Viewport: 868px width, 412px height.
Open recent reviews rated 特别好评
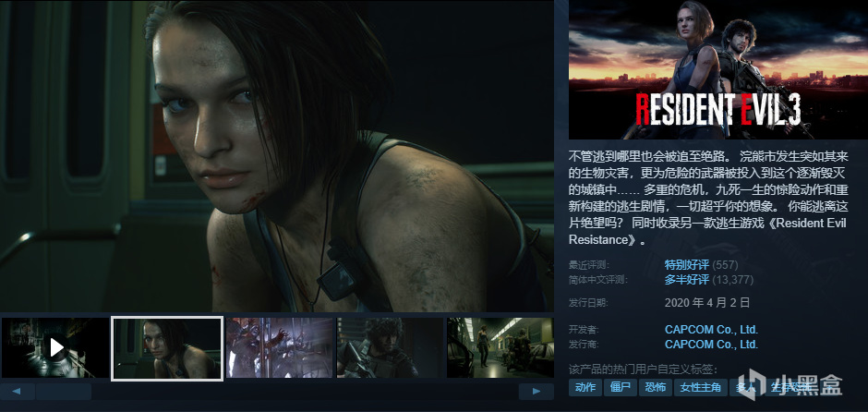[x=686, y=265]
